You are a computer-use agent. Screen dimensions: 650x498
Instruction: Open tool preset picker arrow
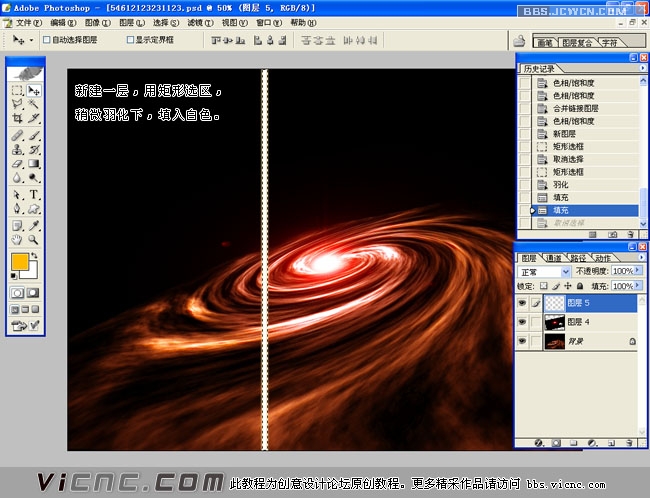click(31, 40)
